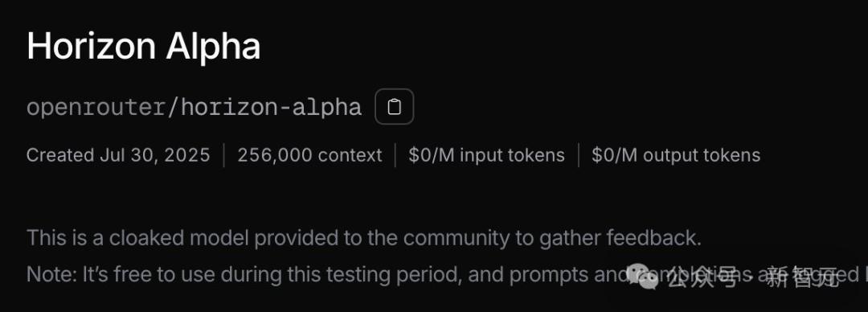
Task: Click the $0/M output tokens price
Action: pos(676,155)
